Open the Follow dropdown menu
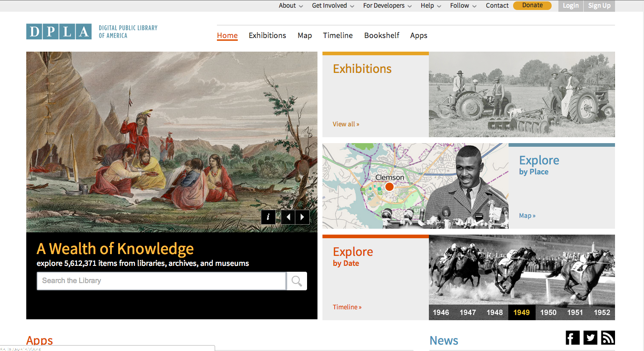The width and height of the screenshot is (644, 351). click(463, 5)
